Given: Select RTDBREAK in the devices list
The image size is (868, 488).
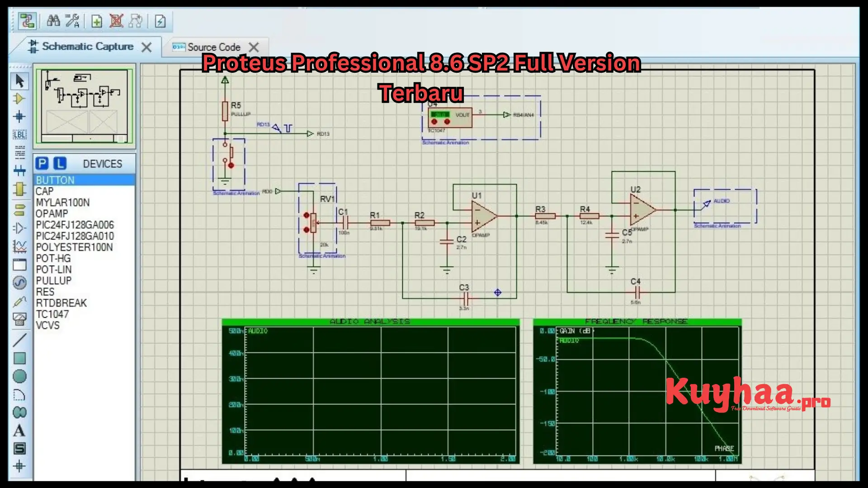Looking at the screenshot, I should (x=85, y=303).
